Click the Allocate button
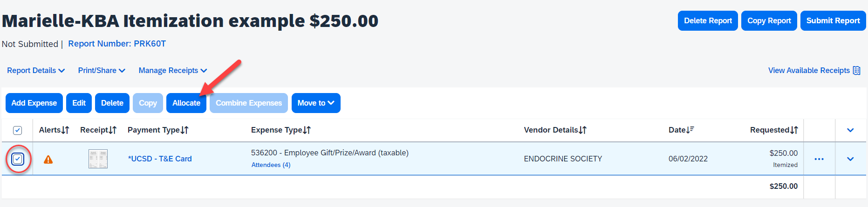The width and height of the screenshot is (868, 207). coord(186,103)
